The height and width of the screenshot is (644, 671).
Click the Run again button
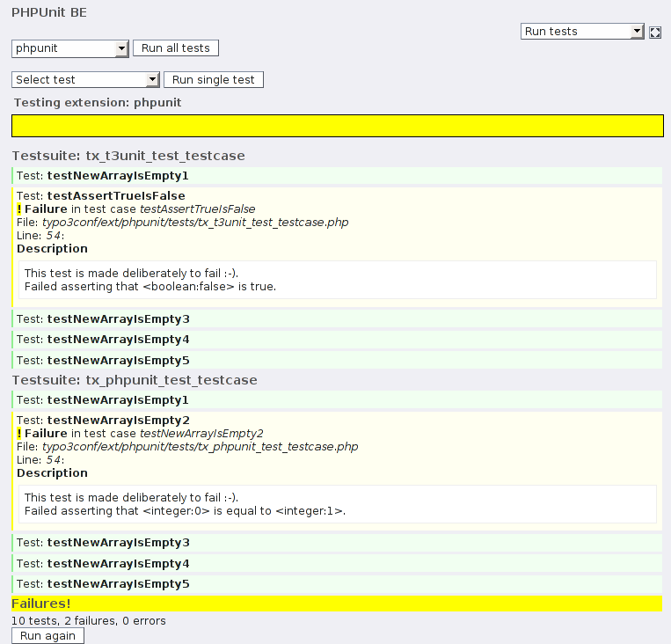47,636
